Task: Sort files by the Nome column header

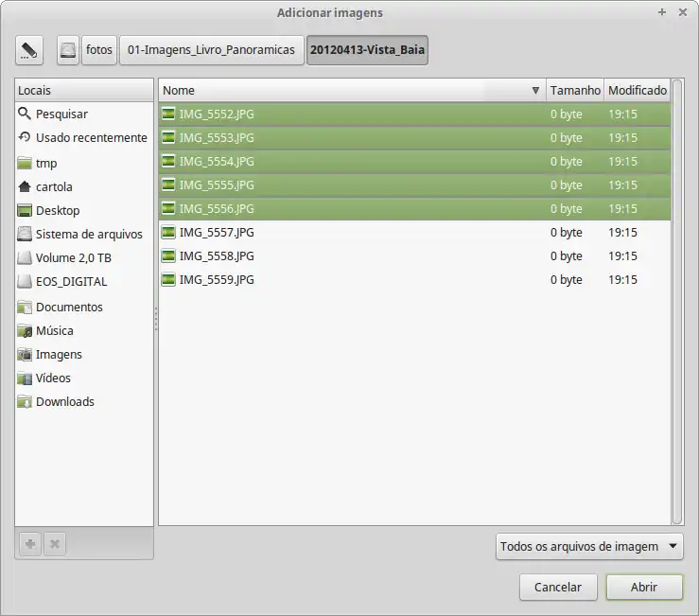Action: [x=350, y=90]
